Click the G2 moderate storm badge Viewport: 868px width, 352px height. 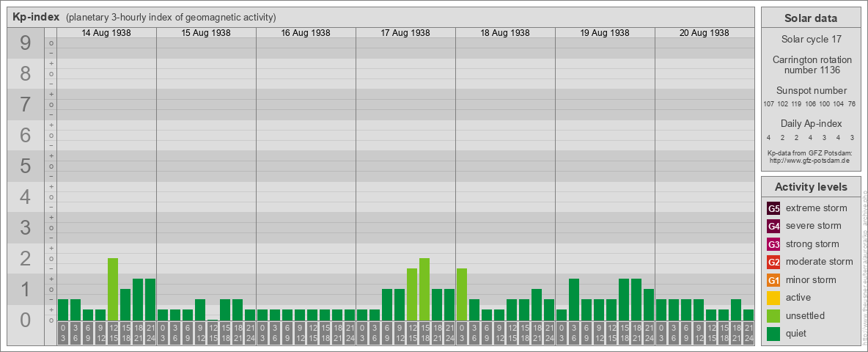(x=774, y=262)
